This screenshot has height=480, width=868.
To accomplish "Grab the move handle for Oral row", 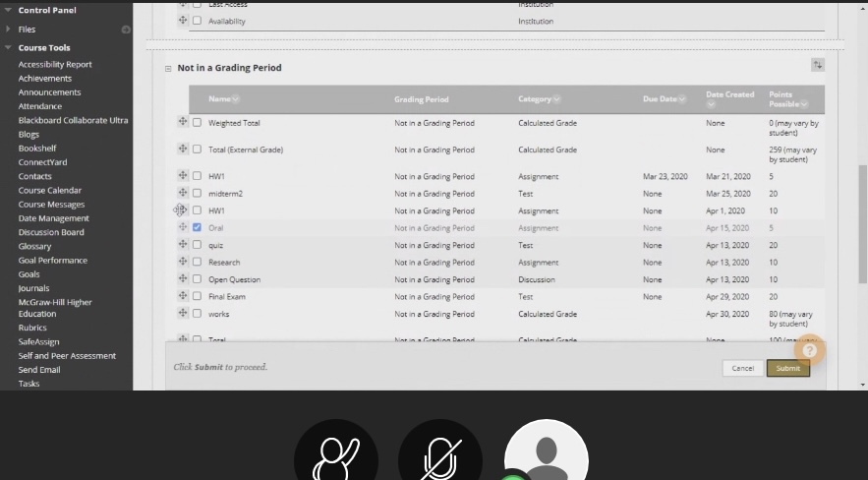I will (183, 226).
